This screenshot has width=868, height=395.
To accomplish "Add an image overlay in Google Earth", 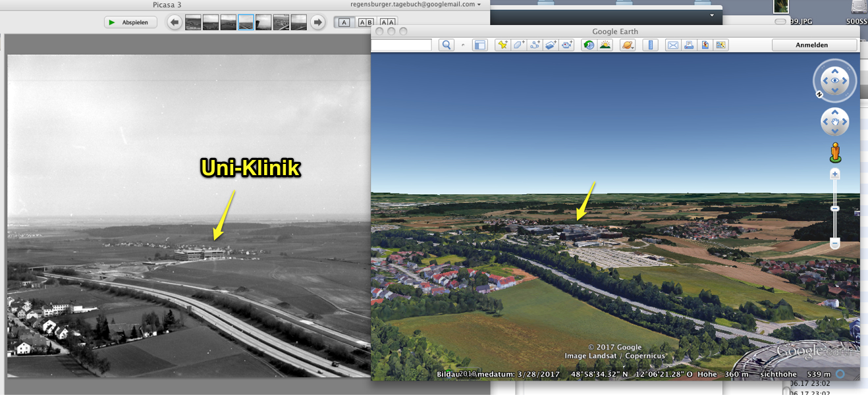I will pos(550,45).
